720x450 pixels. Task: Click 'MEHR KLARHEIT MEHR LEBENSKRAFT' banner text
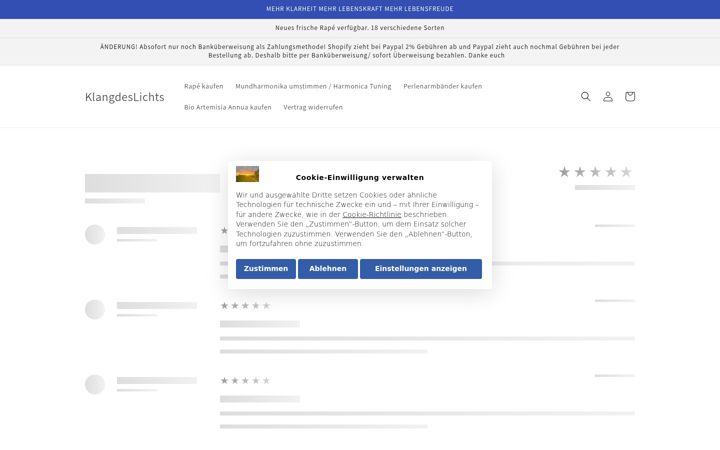click(x=360, y=9)
